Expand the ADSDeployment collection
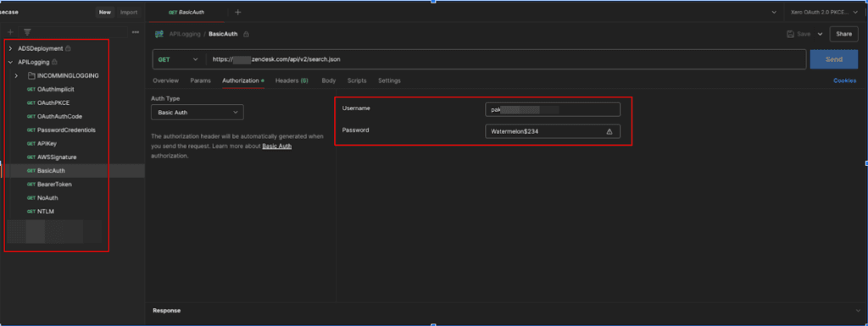The width and height of the screenshot is (868, 326). click(10, 48)
